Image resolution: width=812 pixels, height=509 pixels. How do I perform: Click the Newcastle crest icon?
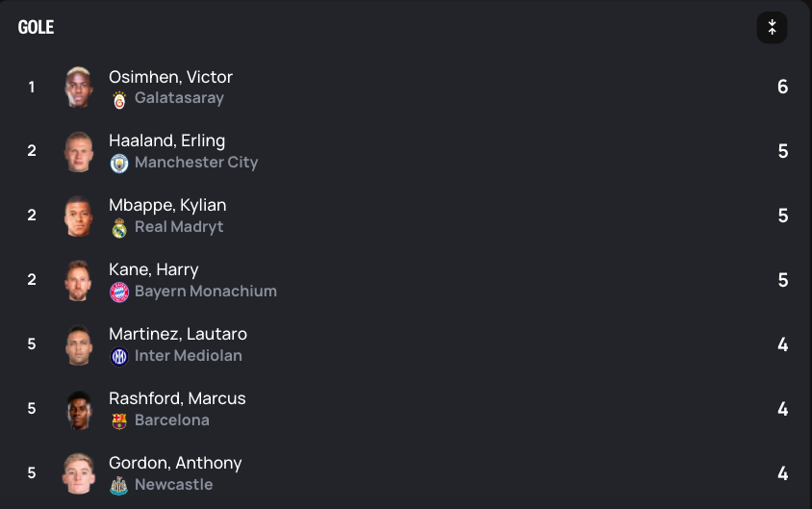(119, 486)
